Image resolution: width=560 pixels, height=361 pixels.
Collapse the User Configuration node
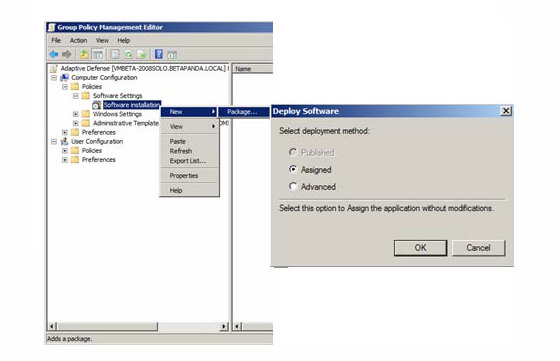pyautogui.click(x=54, y=141)
